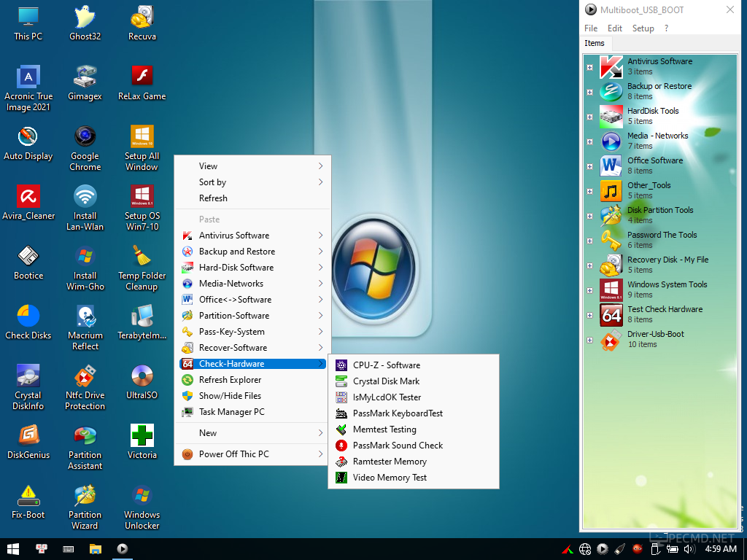Expand Test Check Hardware tree node
The image size is (747, 560).
point(589,315)
